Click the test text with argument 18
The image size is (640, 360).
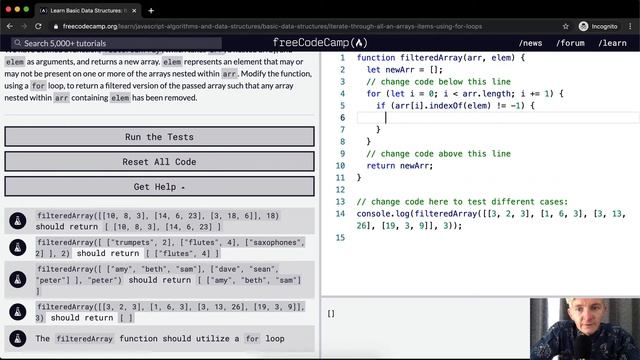coord(158,221)
